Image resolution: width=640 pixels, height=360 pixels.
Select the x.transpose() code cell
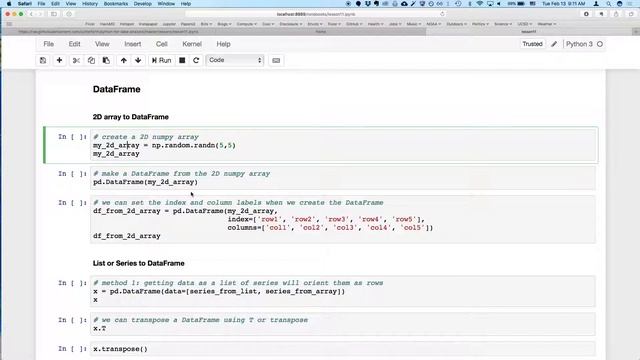[343, 349]
